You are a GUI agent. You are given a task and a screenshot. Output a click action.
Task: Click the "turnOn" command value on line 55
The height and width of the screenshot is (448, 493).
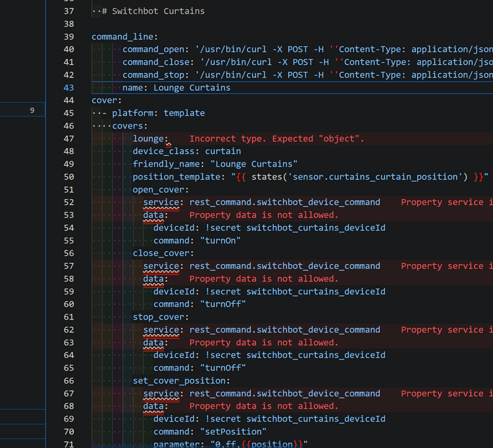click(223, 241)
